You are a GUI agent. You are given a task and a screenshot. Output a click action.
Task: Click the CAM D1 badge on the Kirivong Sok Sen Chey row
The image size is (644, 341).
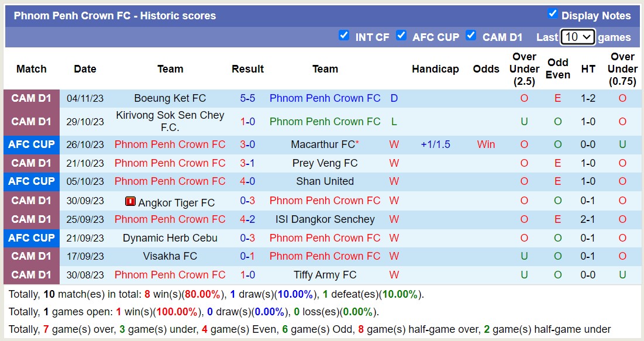click(x=31, y=122)
